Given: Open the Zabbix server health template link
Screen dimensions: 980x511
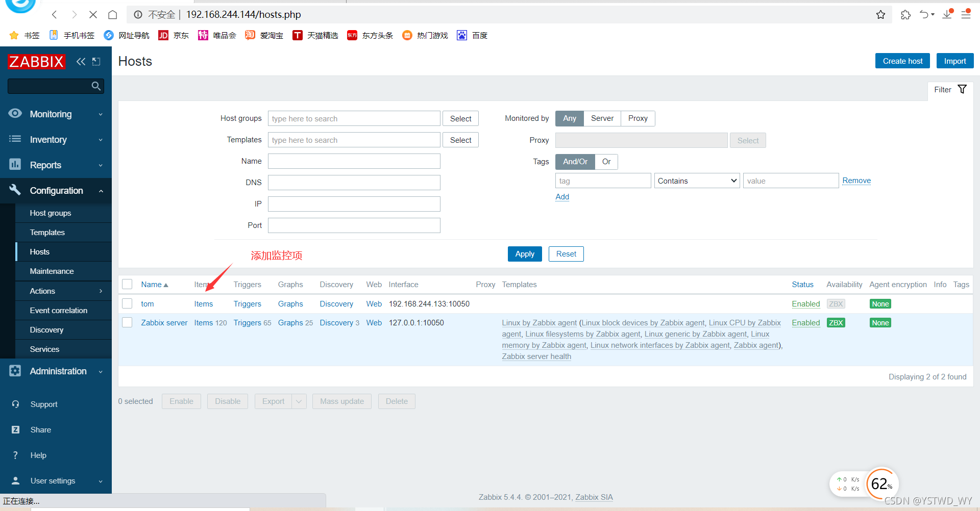Looking at the screenshot, I should (536, 356).
